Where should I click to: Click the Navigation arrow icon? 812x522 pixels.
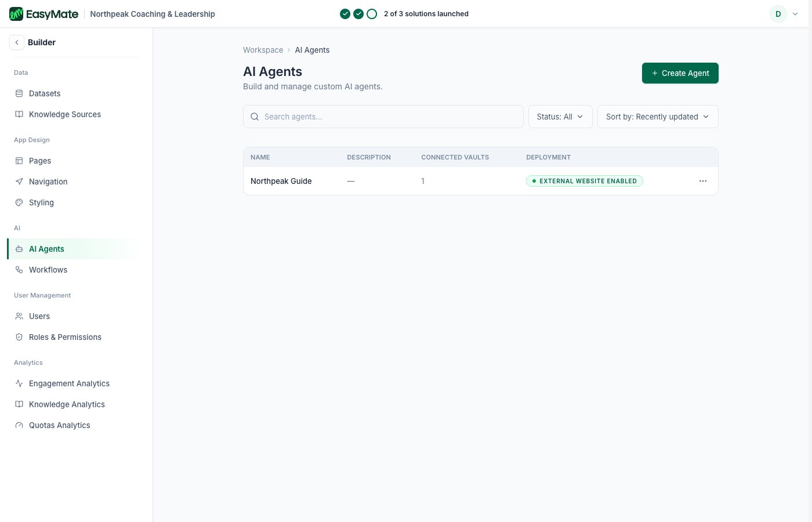pos(19,182)
